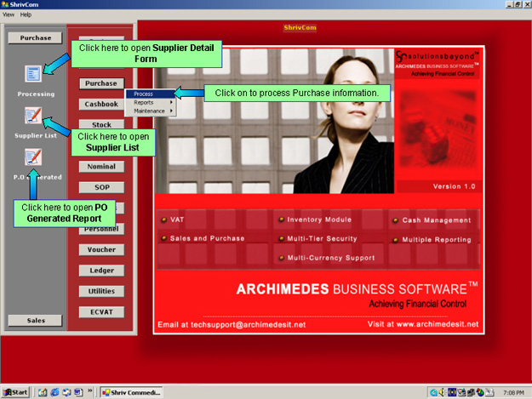Expand the Maintenance submenu

(150, 111)
